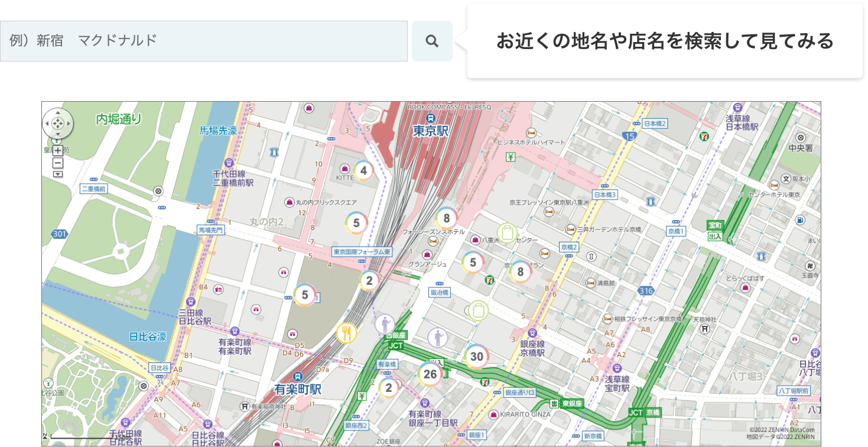Click the 日本橋3 intersection label

[604, 195]
